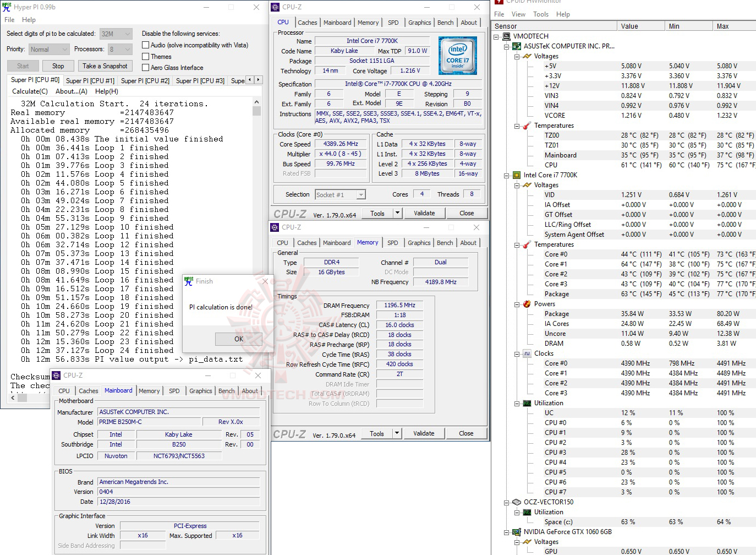
Task: Click the Temperatures thermometer icon under Intel Core i7
Action: (x=527, y=244)
